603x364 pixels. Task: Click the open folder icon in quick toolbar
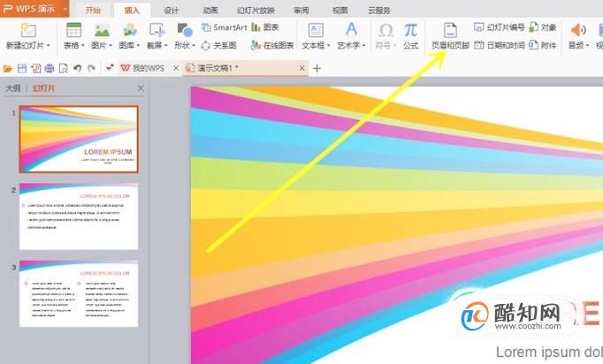pos(8,69)
